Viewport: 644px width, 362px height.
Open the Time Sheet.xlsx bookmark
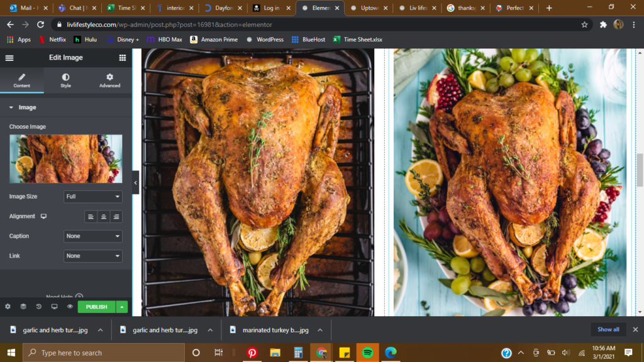click(357, 40)
